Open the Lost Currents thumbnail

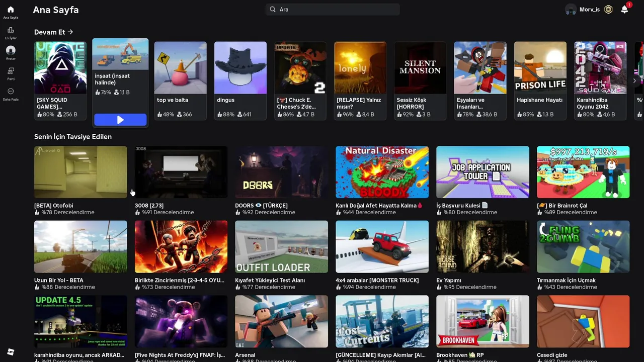[x=382, y=321]
